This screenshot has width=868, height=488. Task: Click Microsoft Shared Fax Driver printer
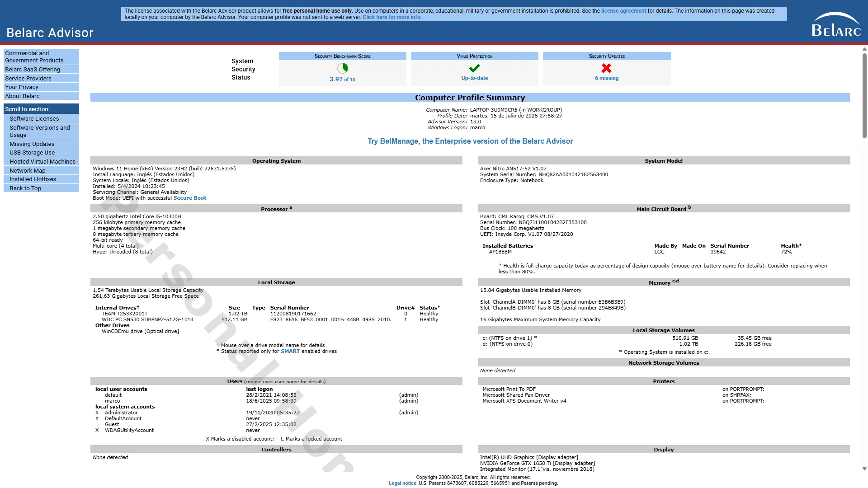[516, 395]
